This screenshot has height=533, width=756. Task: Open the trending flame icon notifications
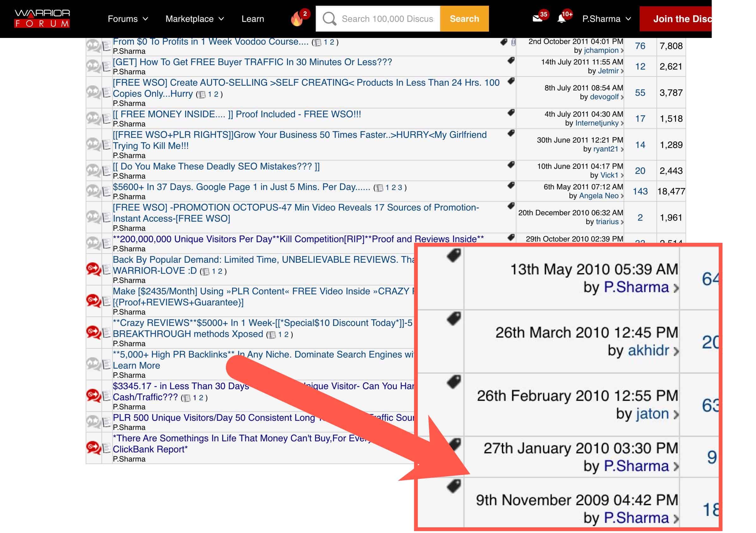click(x=297, y=19)
